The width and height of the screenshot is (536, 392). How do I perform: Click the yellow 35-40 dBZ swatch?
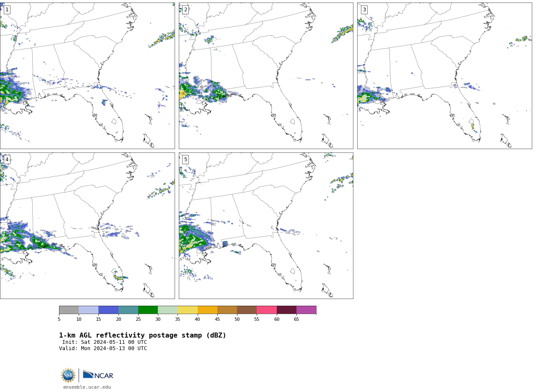click(188, 310)
